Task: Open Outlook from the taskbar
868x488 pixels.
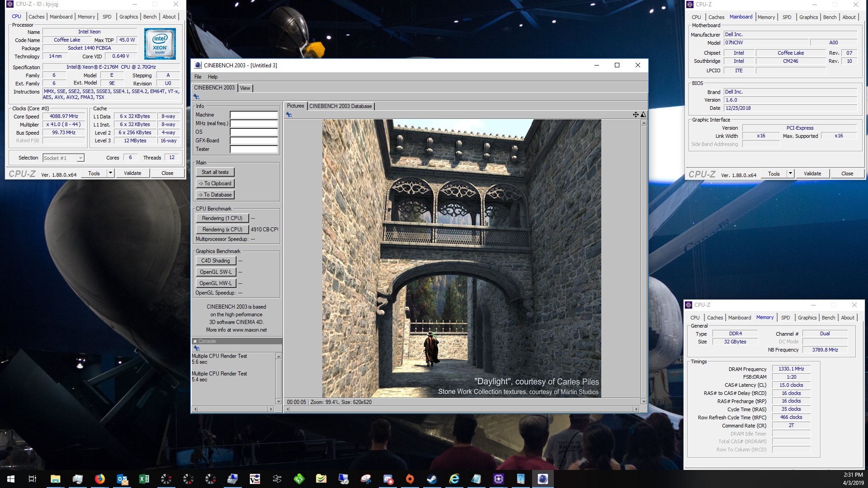Action: (122, 479)
